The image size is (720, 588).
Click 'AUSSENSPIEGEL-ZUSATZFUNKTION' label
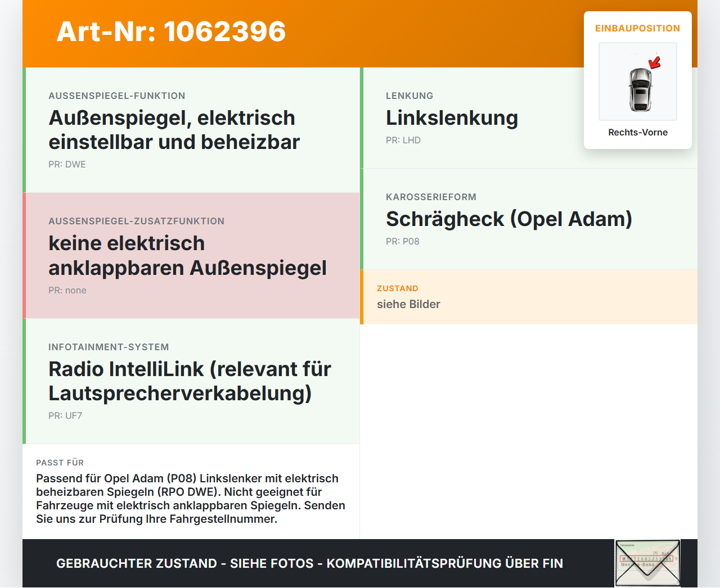coord(136,221)
